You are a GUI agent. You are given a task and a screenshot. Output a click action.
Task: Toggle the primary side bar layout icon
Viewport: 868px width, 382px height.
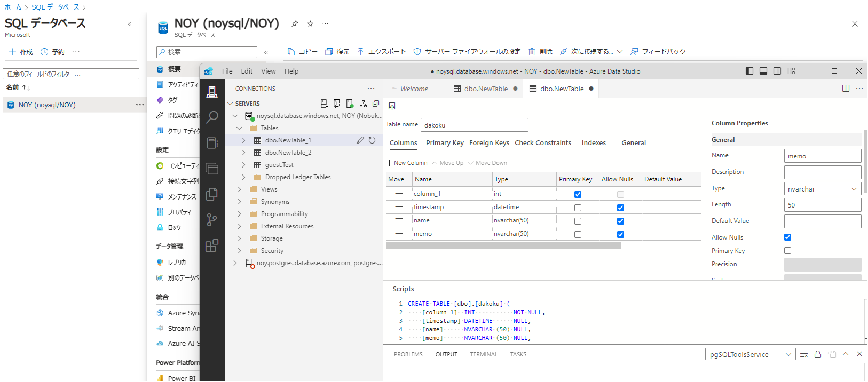(749, 71)
